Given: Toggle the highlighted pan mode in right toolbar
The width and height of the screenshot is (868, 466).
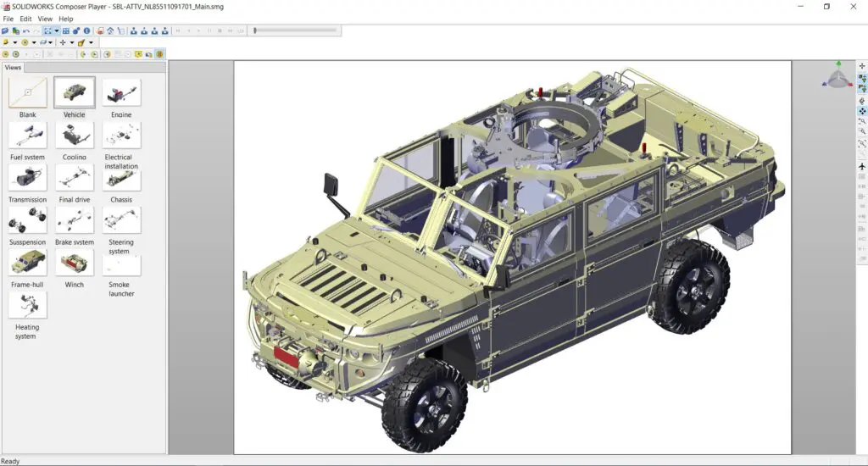Looking at the screenshot, I should (x=862, y=111).
